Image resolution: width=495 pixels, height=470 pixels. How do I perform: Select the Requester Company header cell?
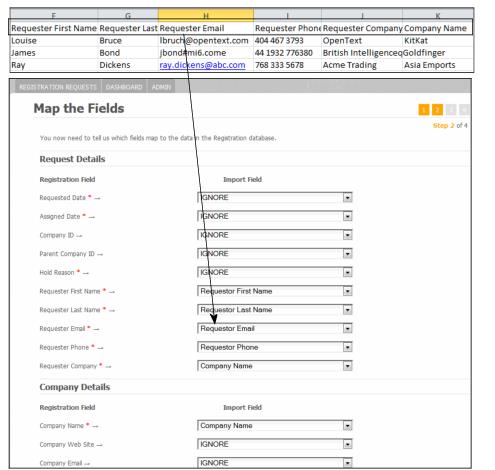point(362,28)
